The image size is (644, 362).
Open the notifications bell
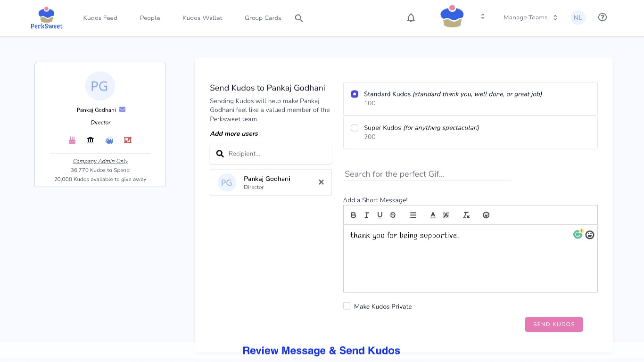point(411,17)
